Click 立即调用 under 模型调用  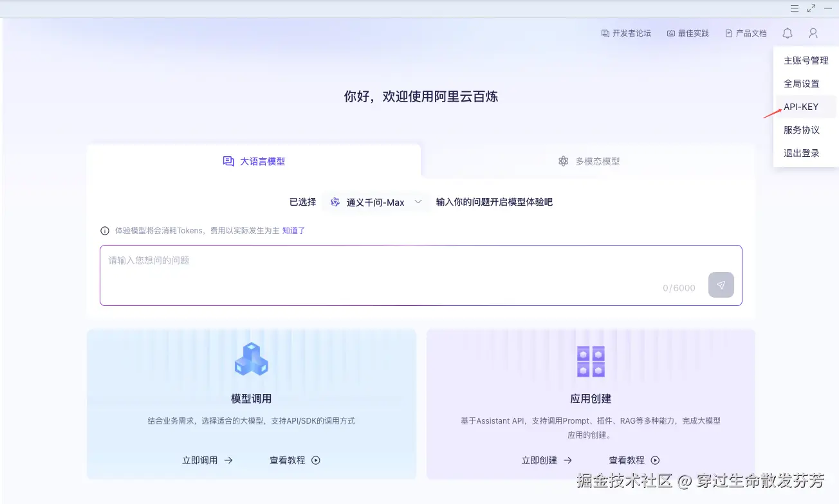(x=207, y=460)
